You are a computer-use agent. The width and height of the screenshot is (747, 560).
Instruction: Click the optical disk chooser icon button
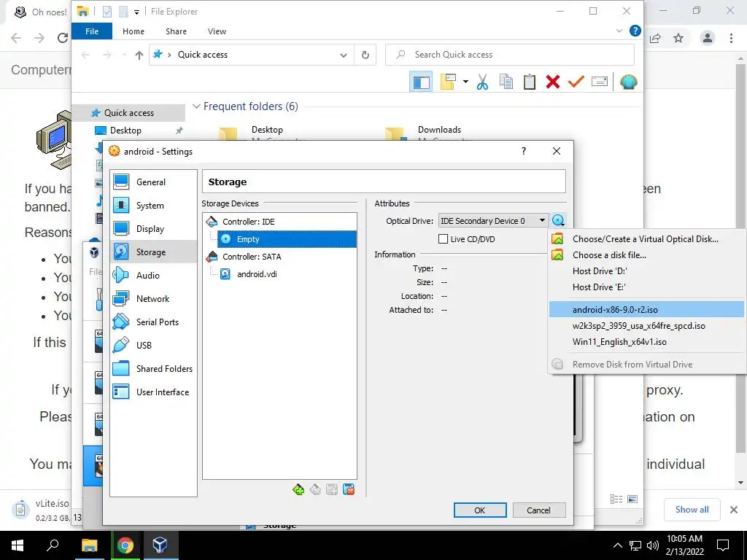coord(558,221)
